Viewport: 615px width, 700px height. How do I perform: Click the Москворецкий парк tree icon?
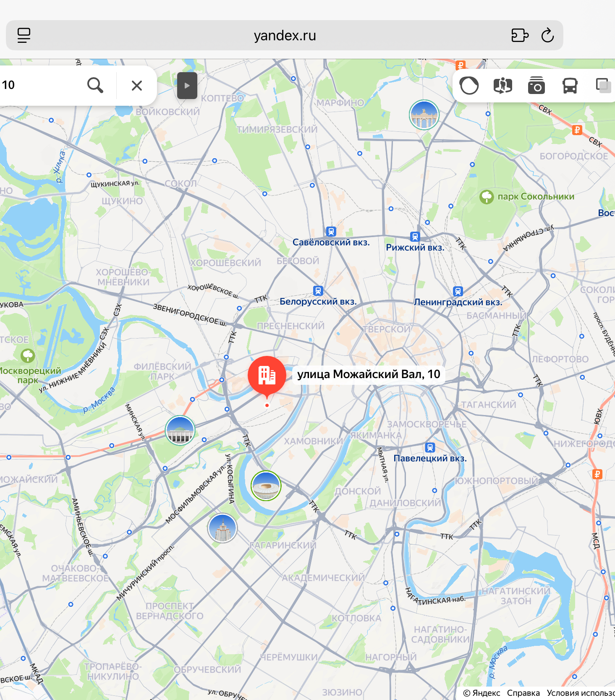(28, 356)
